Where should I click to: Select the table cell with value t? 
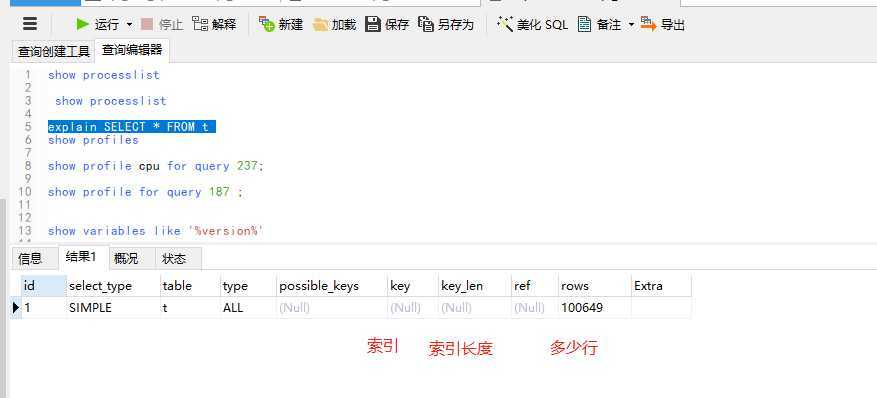[x=190, y=307]
